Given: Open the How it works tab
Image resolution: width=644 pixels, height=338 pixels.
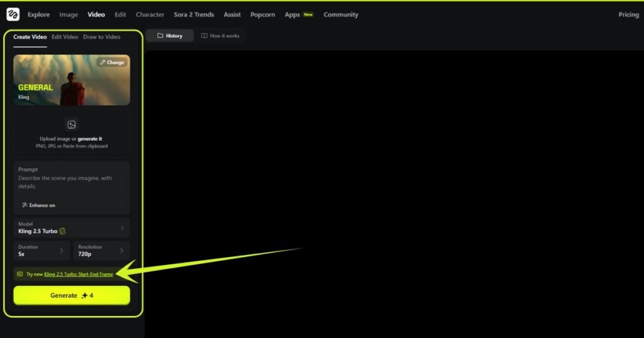Looking at the screenshot, I should click(x=220, y=36).
